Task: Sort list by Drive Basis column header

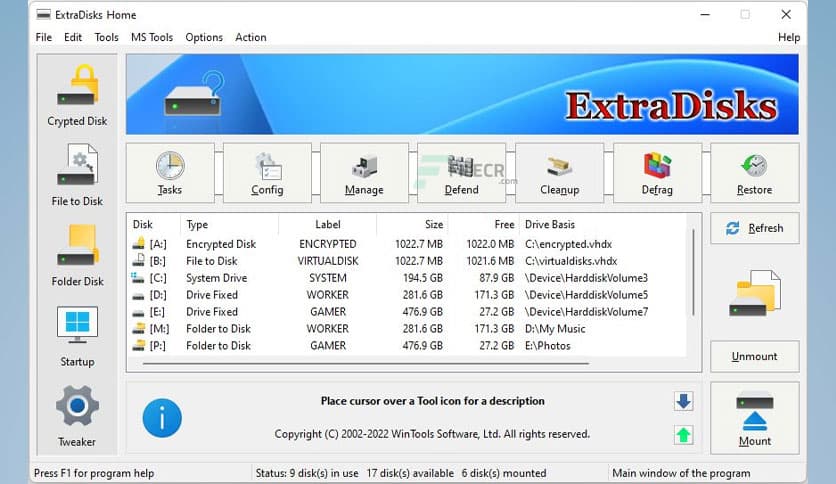Action: 602,224
